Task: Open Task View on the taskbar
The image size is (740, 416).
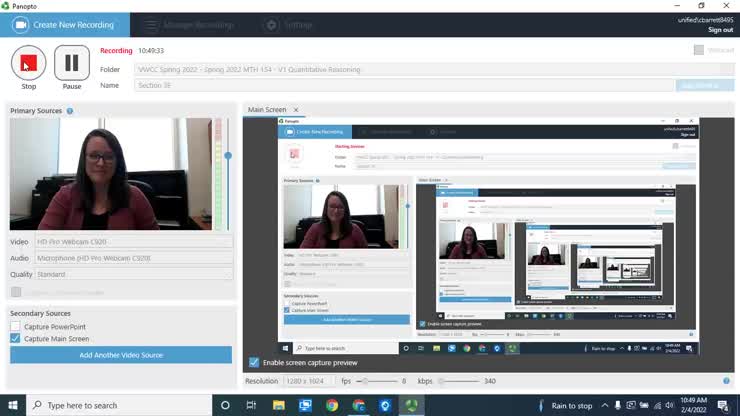Action: 251,405
